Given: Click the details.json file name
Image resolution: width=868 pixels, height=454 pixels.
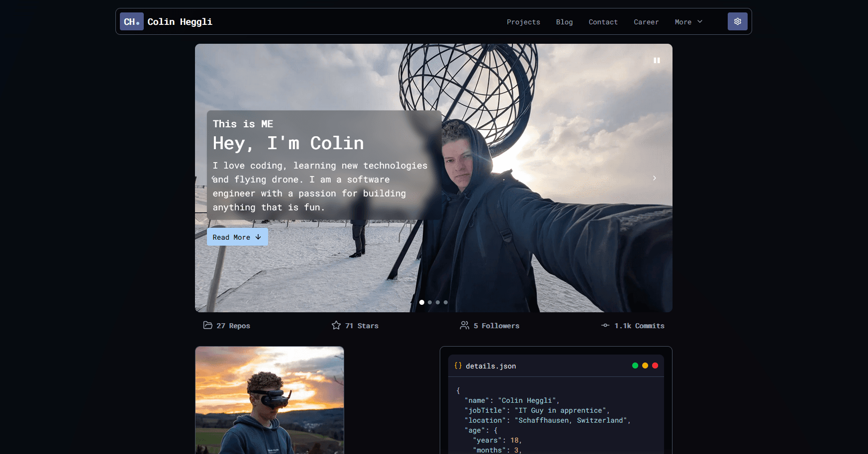Looking at the screenshot, I should pyautogui.click(x=491, y=366).
